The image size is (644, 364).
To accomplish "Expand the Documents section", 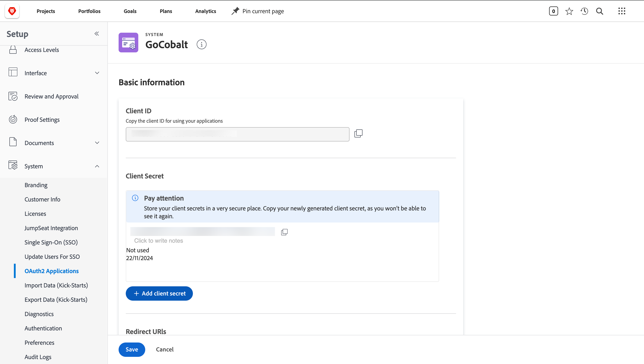I will click(x=97, y=143).
